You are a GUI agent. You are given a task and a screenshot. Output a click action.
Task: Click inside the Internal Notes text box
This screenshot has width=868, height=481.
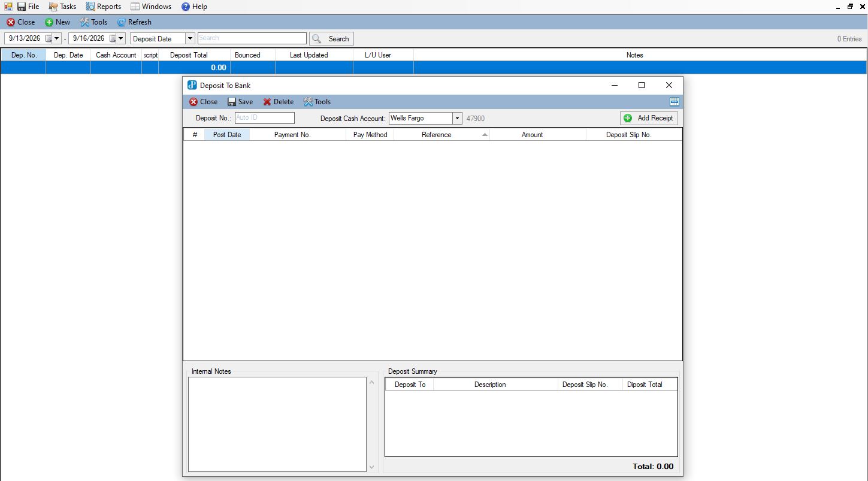tap(277, 424)
